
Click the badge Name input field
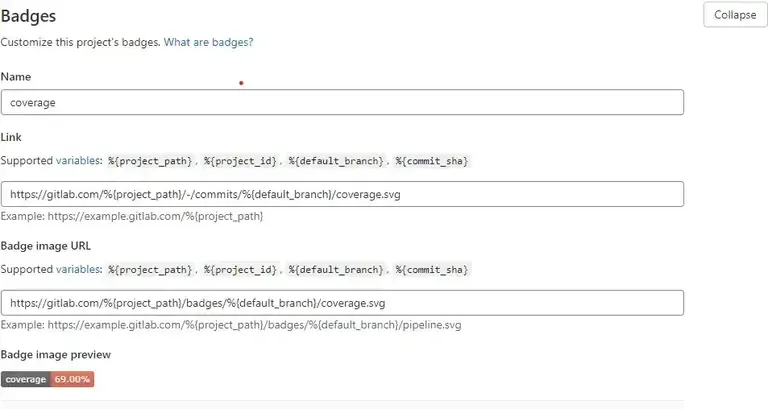pyautogui.click(x=342, y=102)
